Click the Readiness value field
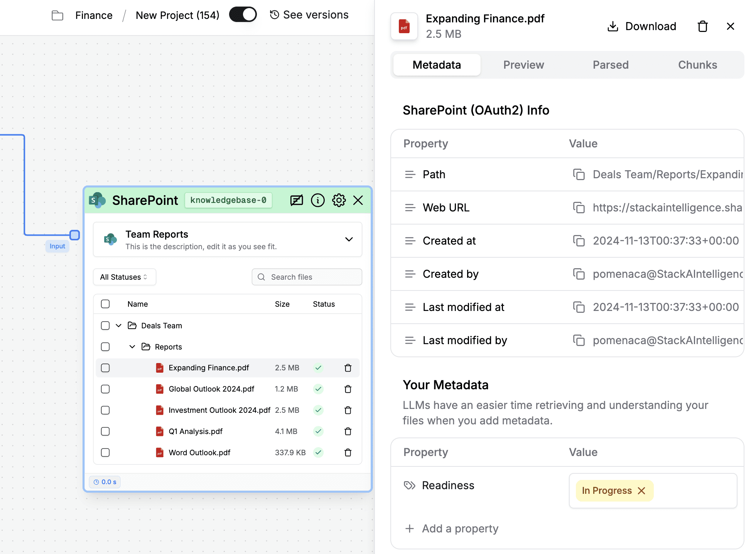The height and width of the screenshot is (554, 756). tap(653, 491)
